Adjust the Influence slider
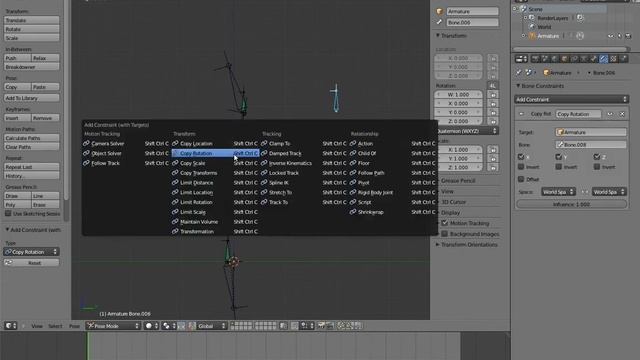 pos(571,204)
